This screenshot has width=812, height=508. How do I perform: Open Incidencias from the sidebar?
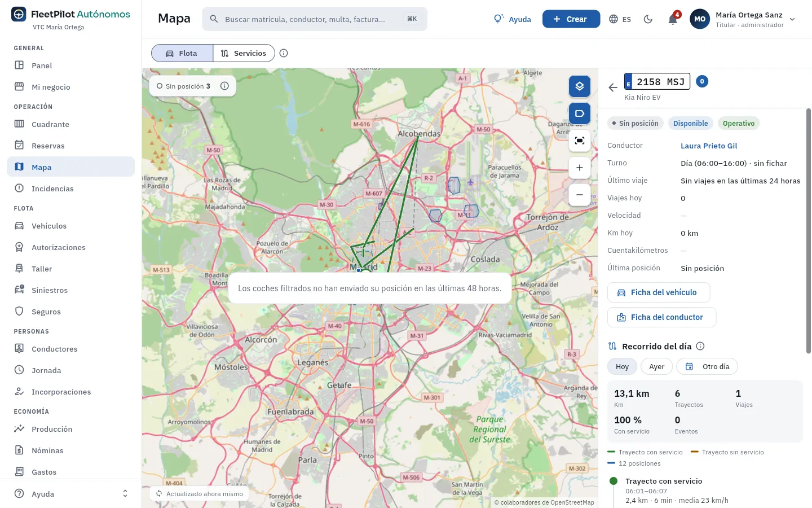71,189
